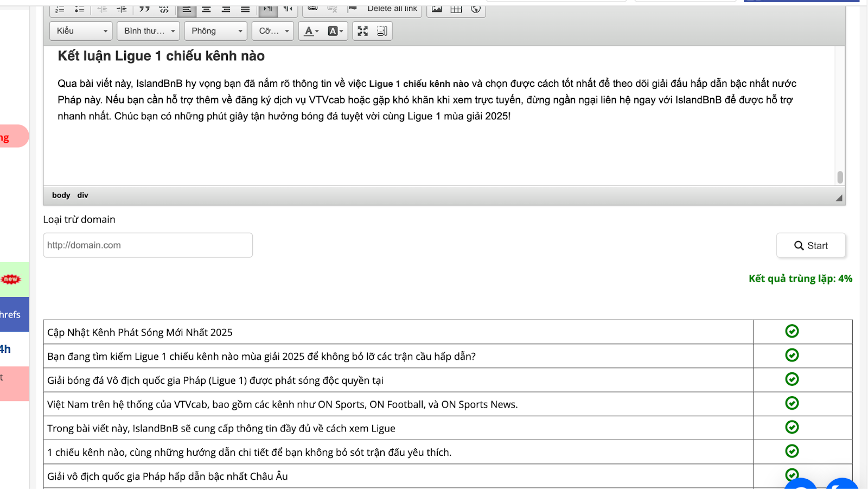Click the Start search button
868x489 pixels.
tap(810, 245)
